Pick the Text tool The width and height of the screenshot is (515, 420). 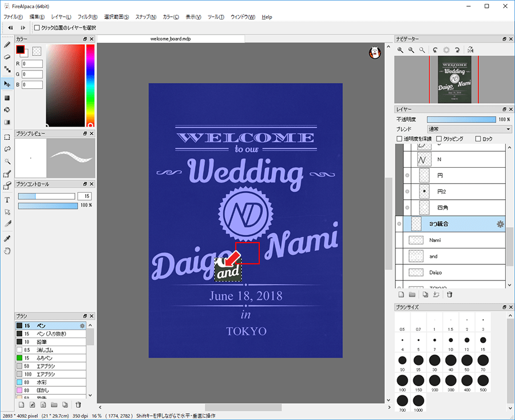coord(7,200)
